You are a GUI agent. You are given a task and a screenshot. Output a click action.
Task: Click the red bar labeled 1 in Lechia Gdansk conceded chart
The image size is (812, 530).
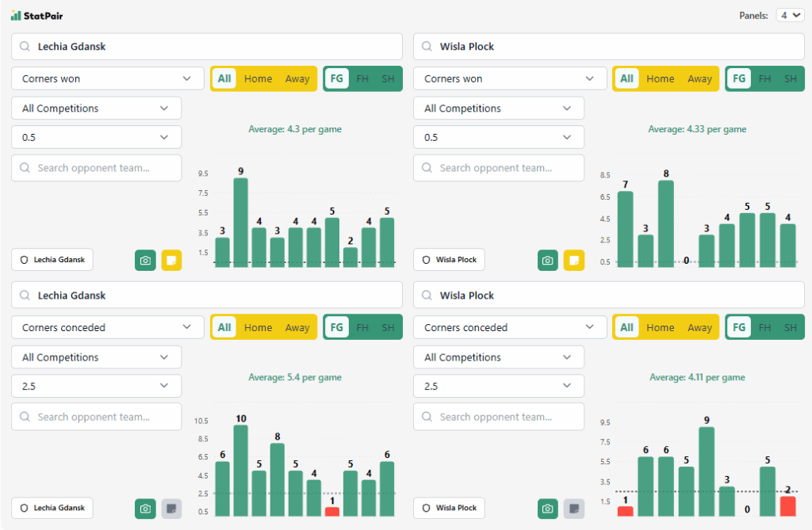[x=332, y=511]
